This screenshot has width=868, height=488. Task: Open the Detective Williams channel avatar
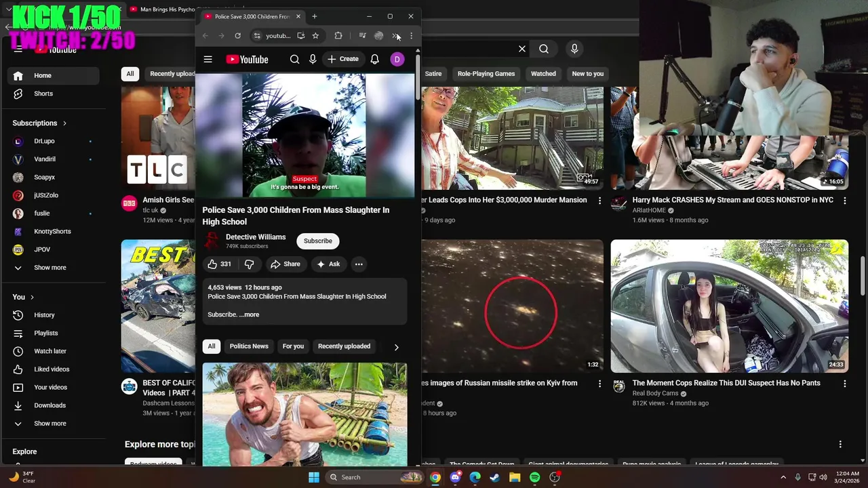click(x=212, y=241)
